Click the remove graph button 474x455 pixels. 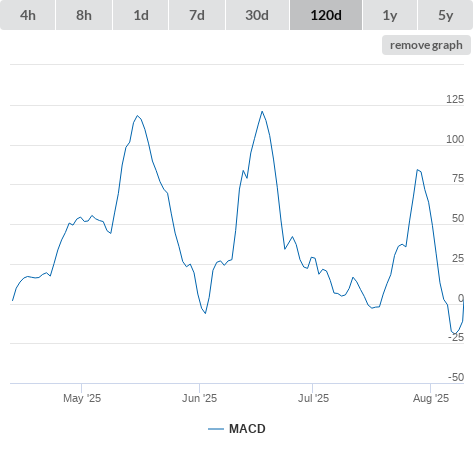(x=426, y=45)
